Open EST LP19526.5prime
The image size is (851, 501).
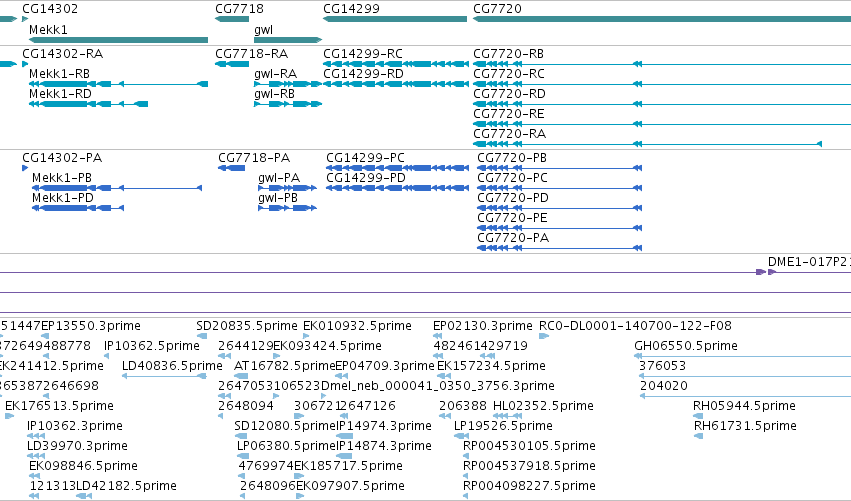pos(503,427)
